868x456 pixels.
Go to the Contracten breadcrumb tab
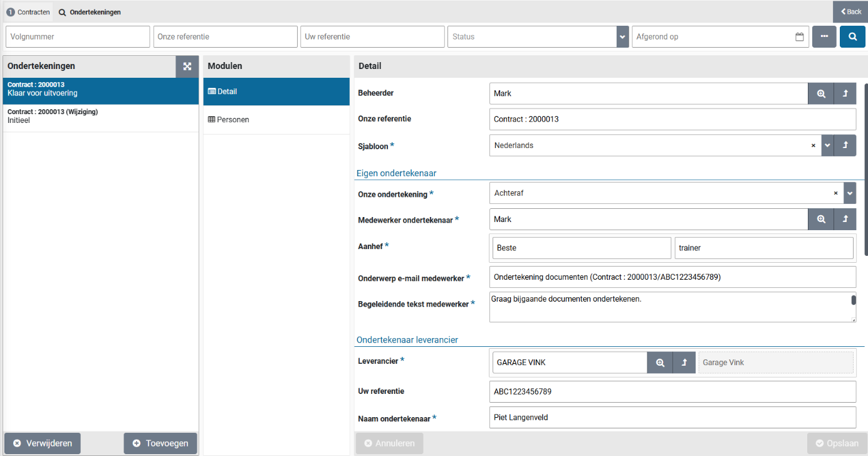tap(29, 12)
